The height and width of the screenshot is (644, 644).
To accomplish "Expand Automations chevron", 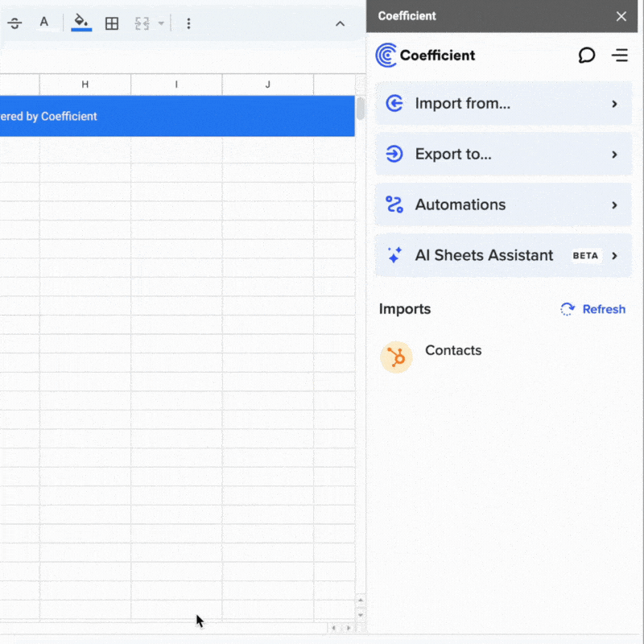I will [614, 205].
